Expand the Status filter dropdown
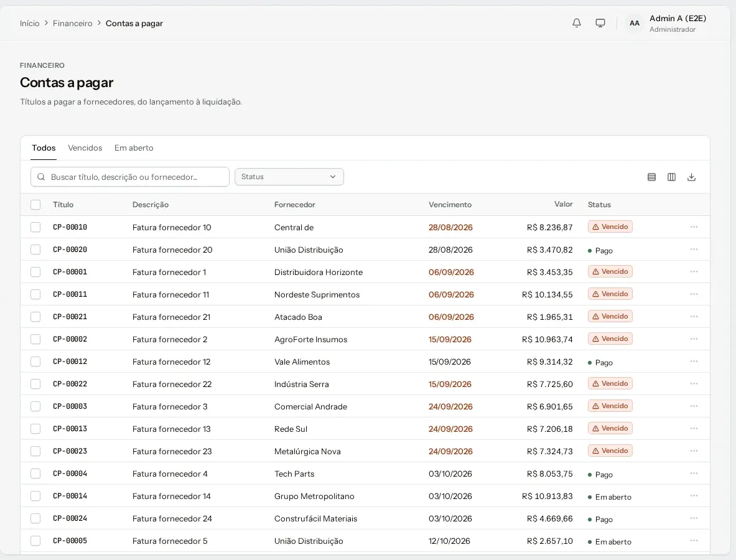736x560 pixels. point(289,177)
